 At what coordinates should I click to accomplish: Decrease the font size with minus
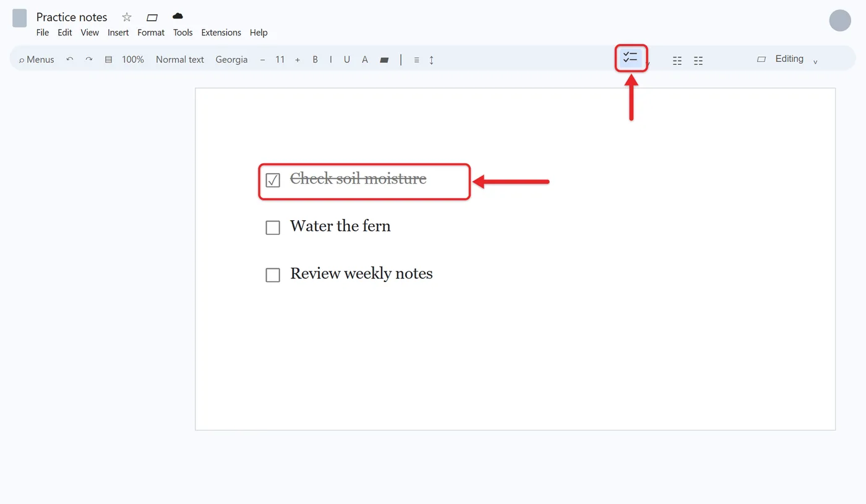263,59
